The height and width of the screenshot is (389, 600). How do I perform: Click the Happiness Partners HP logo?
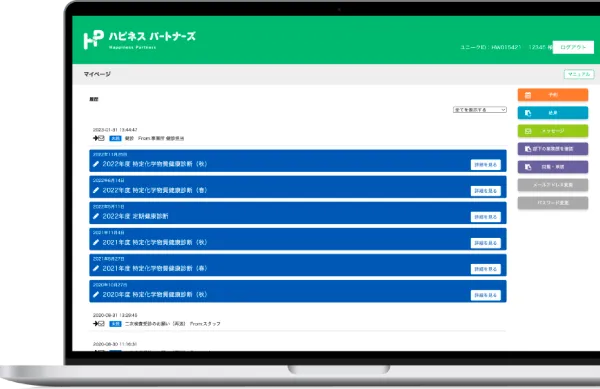(94, 39)
